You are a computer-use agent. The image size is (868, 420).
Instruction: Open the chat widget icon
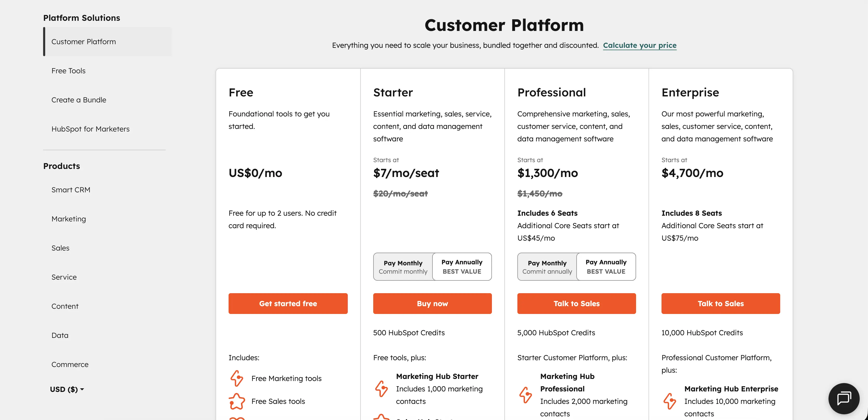[x=844, y=398]
